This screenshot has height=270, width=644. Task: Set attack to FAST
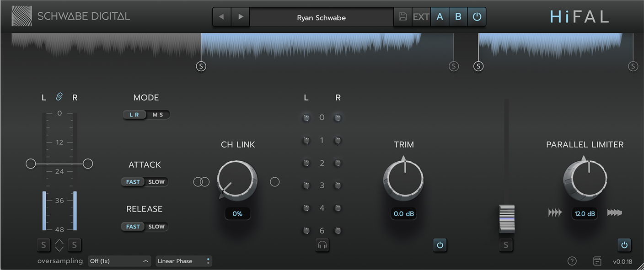[x=133, y=182]
